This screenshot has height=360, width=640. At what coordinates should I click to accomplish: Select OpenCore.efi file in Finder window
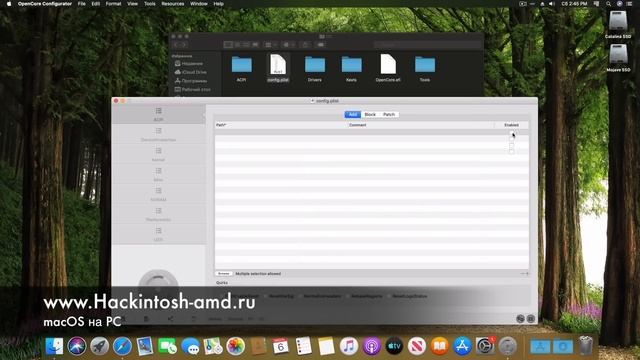[x=388, y=68]
